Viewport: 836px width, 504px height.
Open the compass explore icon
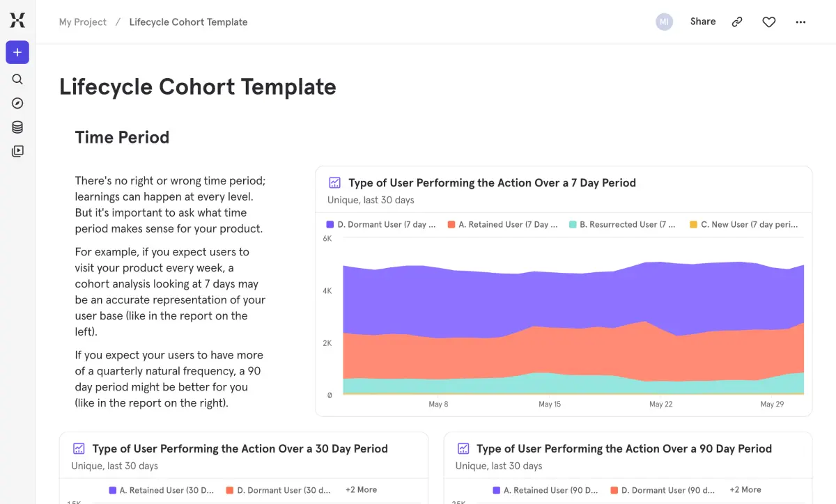(x=17, y=103)
